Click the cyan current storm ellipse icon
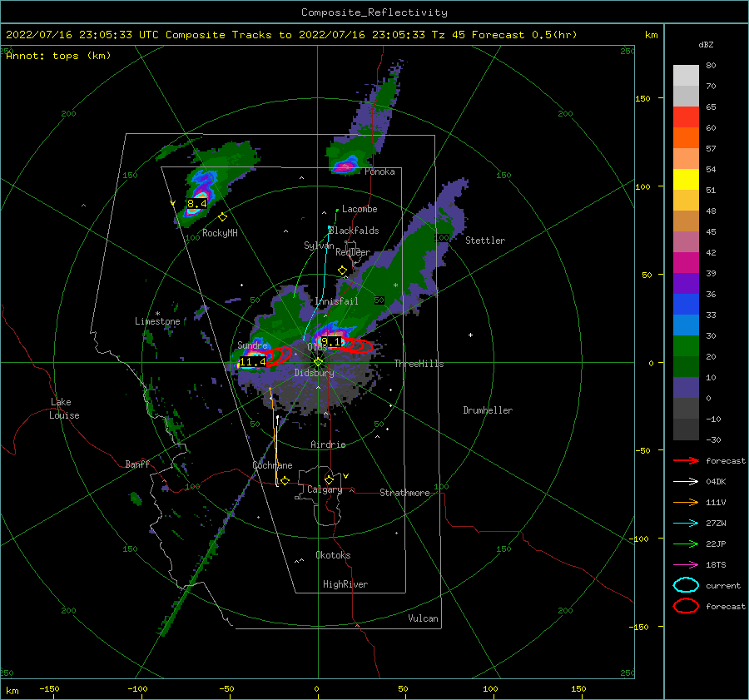Screen dimensions: 749x700 686,585
